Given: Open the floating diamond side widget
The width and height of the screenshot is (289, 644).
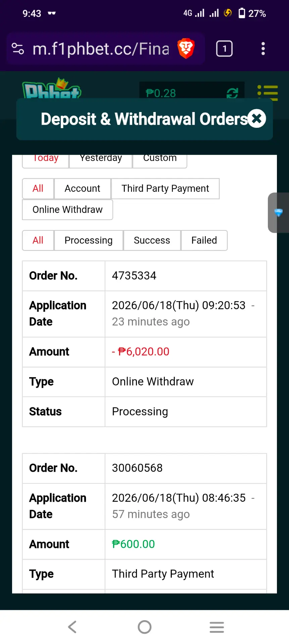Looking at the screenshot, I should (x=278, y=213).
